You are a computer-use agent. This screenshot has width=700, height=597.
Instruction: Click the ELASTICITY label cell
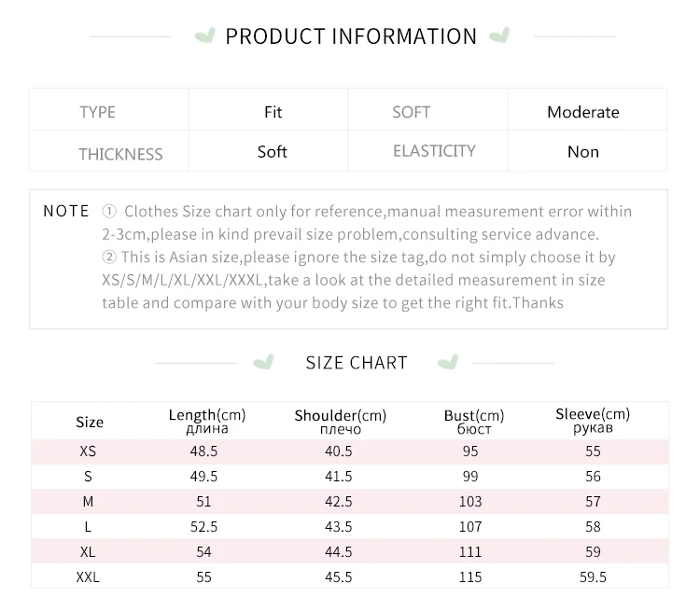click(x=434, y=151)
